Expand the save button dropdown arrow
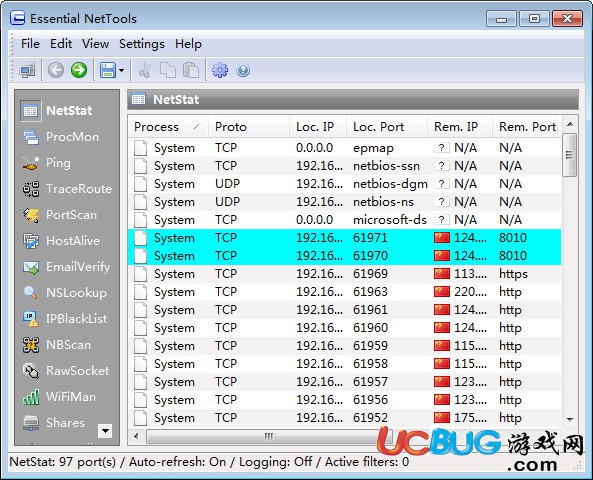593x480 pixels. [121, 70]
